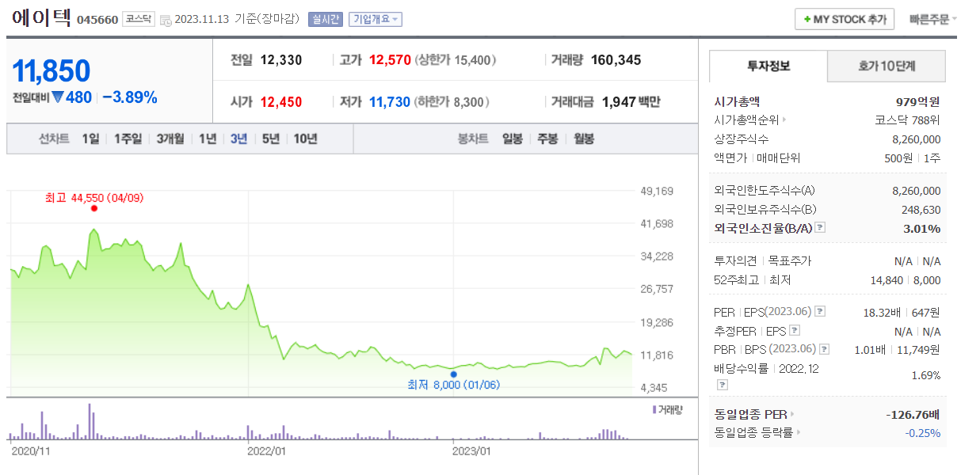Screen dimensions: 980x475
Task: Click the 코스닥 market badge
Action: pyautogui.click(x=139, y=19)
